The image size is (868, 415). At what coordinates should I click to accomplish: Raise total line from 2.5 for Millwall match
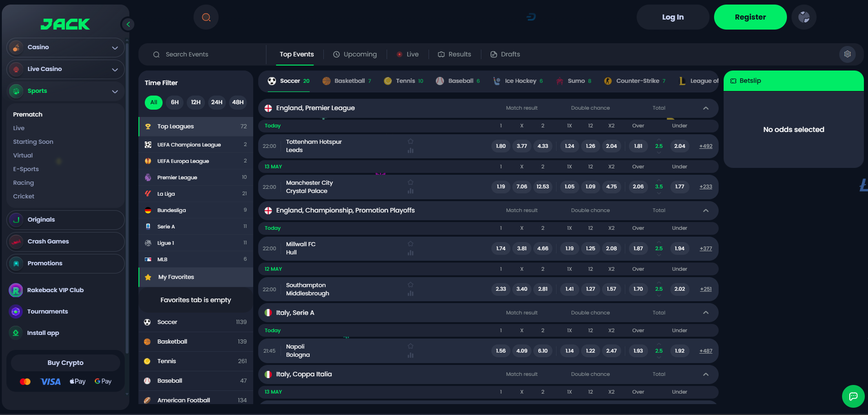(x=659, y=242)
